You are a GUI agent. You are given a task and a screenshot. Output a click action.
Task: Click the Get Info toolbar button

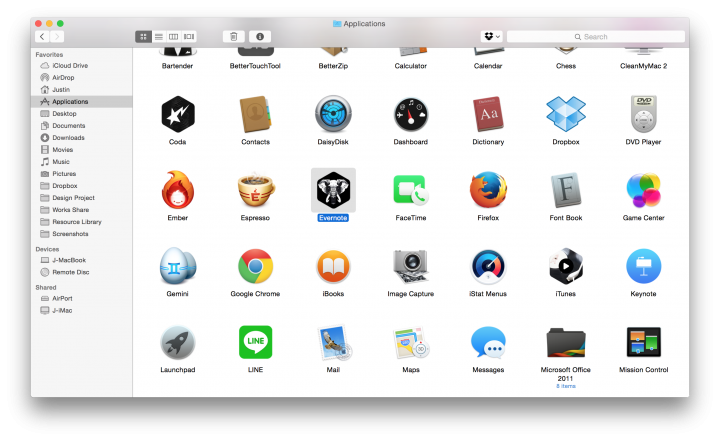[x=260, y=36]
